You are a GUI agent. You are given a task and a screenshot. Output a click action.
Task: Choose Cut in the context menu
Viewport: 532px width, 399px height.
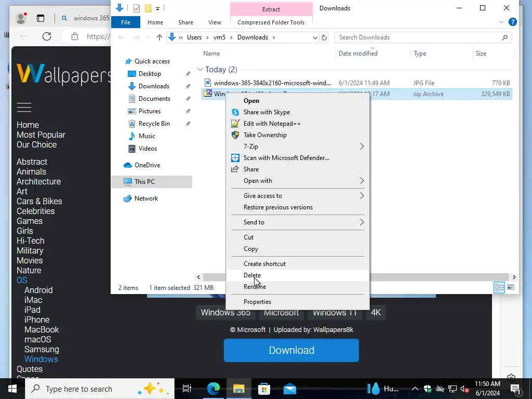(298, 237)
